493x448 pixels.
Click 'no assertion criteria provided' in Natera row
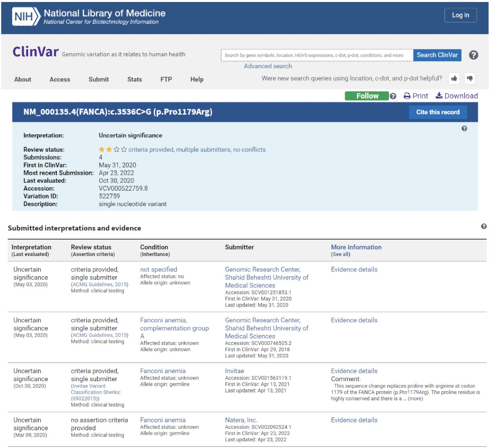(x=99, y=424)
